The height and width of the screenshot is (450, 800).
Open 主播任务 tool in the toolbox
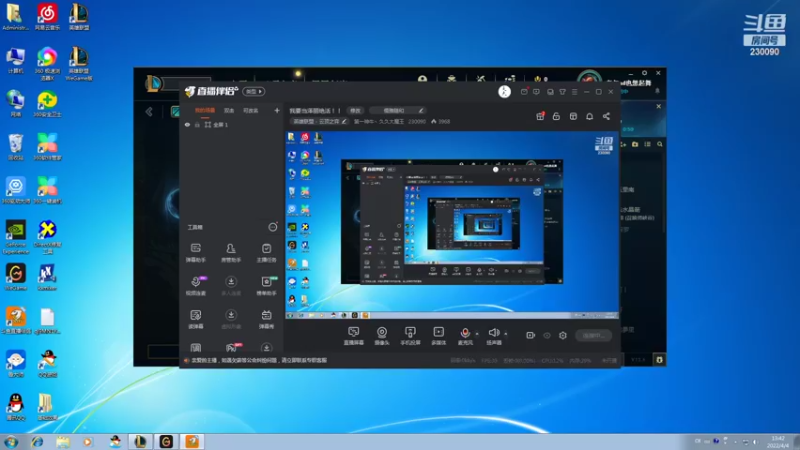pyautogui.click(x=266, y=252)
